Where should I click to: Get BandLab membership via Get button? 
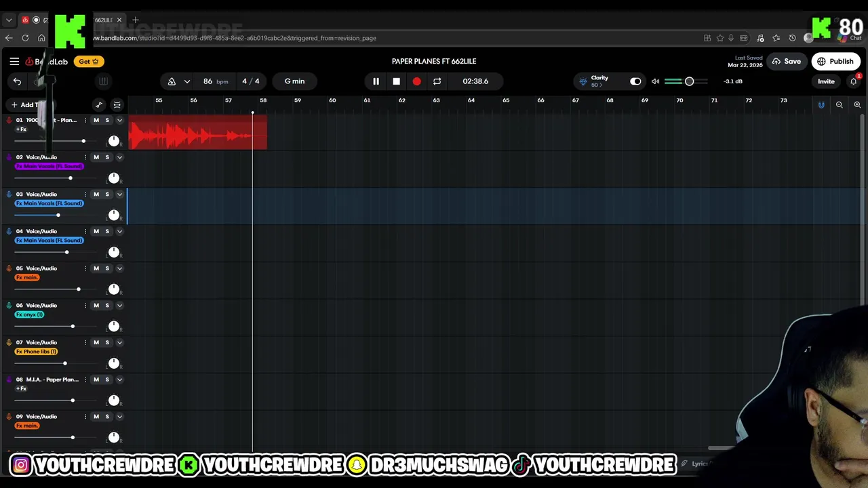coord(88,62)
